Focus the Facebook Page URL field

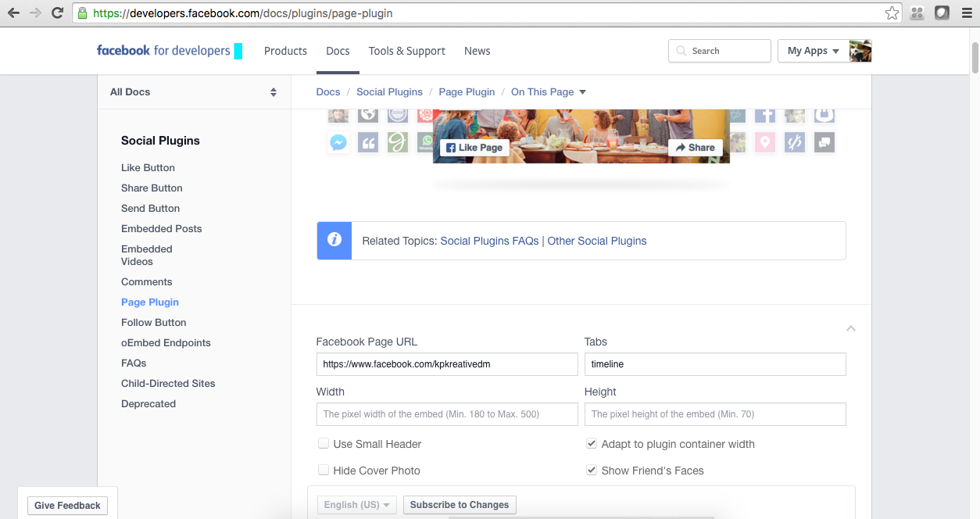[447, 364]
